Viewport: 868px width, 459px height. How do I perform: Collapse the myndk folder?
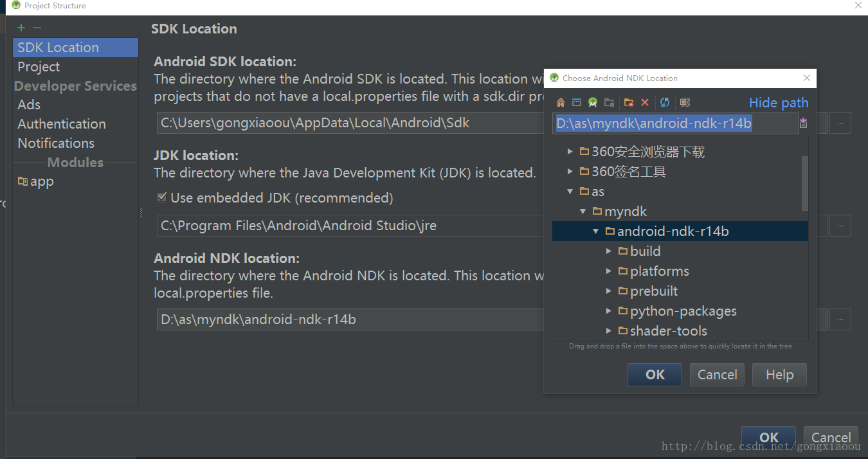click(x=583, y=212)
